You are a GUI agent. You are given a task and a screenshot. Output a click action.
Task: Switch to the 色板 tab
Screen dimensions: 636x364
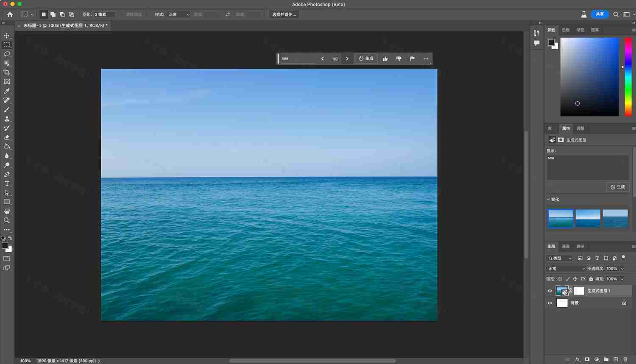click(565, 30)
